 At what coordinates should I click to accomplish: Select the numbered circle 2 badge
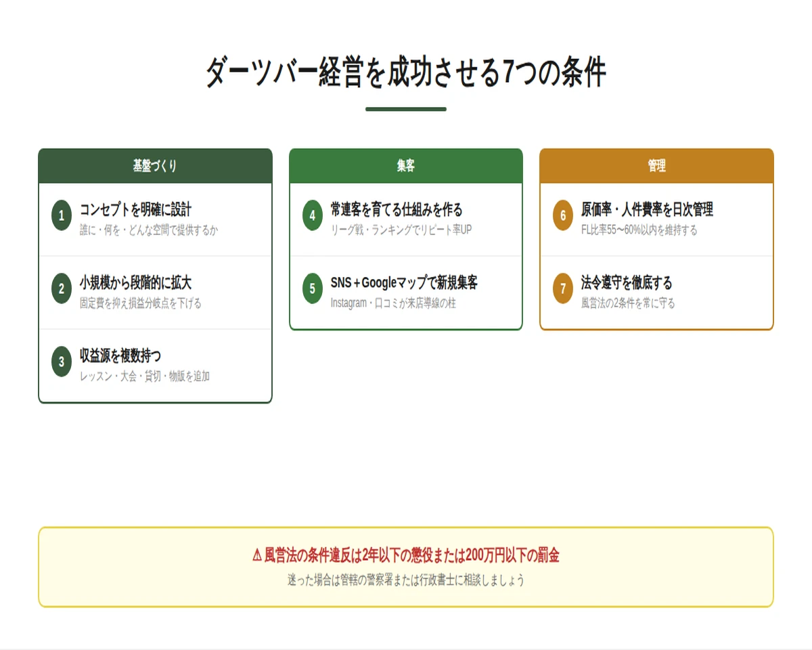pyautogui.click(x=61, y=288)
